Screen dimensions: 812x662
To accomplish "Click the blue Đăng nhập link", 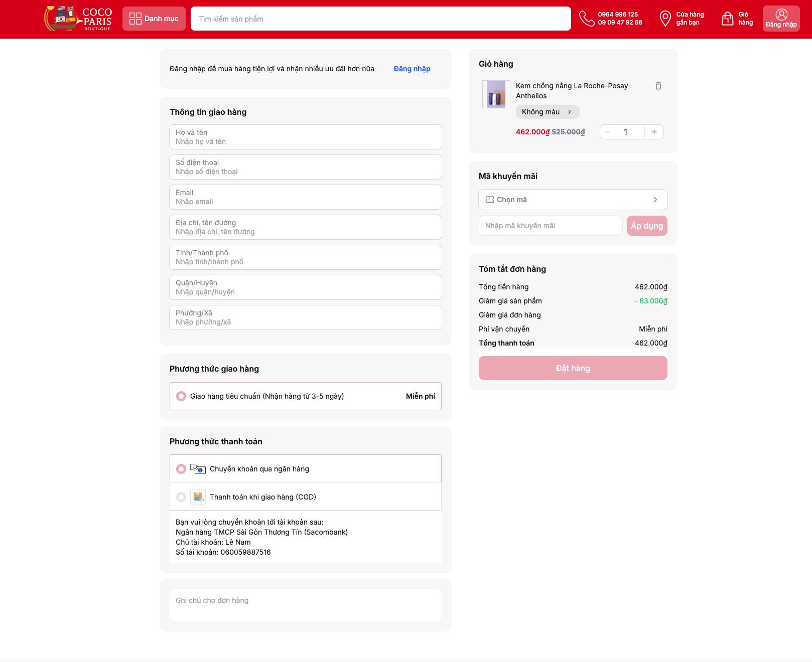I will (412, 69).
